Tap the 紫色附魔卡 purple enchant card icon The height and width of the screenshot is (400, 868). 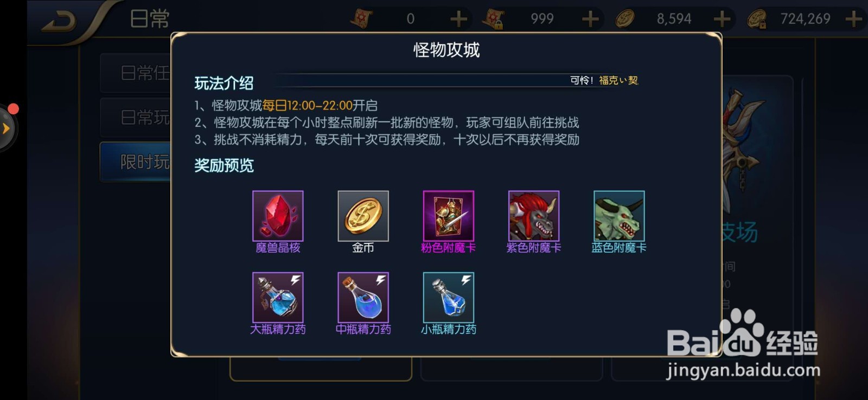tap(533, 216)
